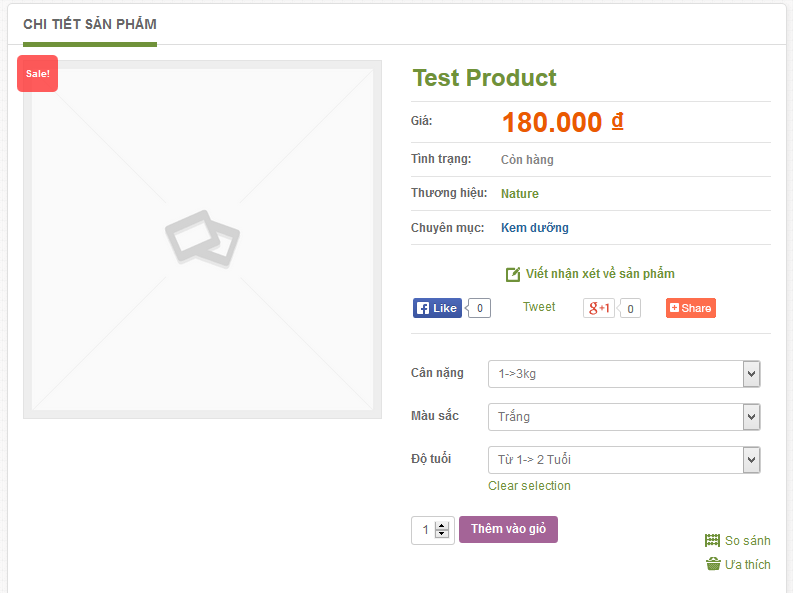
Task: Click the quantity input field
Action: (x=424, y=530)
